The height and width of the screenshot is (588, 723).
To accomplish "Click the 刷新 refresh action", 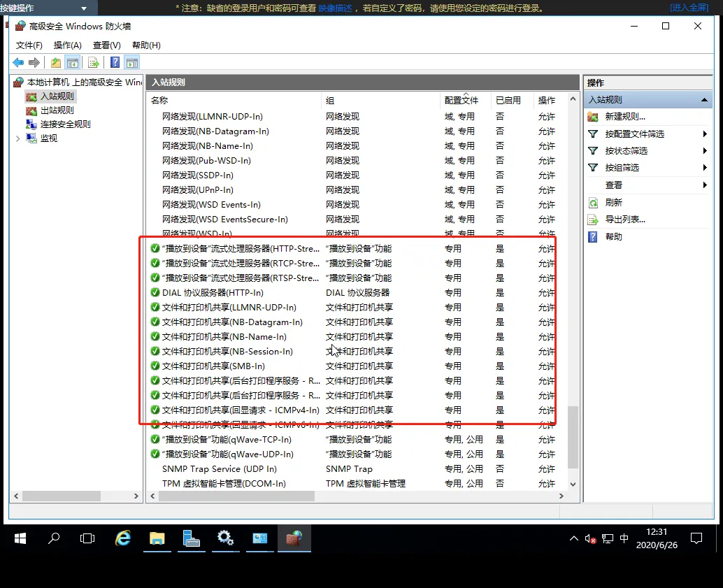I will (x=613, y=202).
